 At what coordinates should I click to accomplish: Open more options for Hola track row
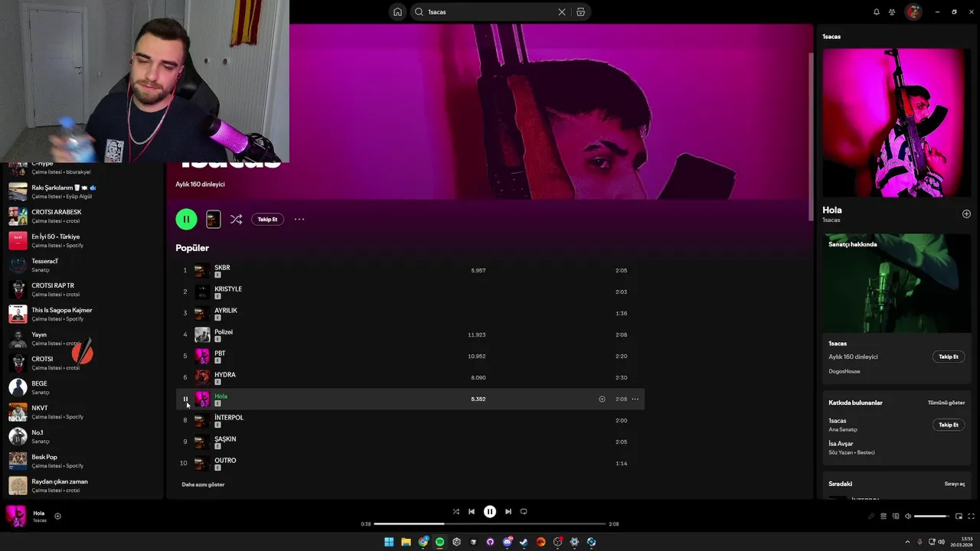pos(635,399)
